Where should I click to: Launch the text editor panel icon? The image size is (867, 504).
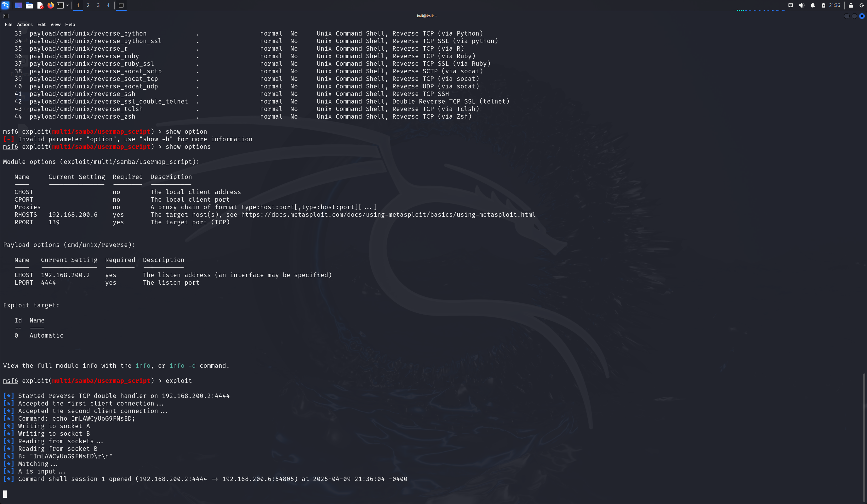[40, 5]
